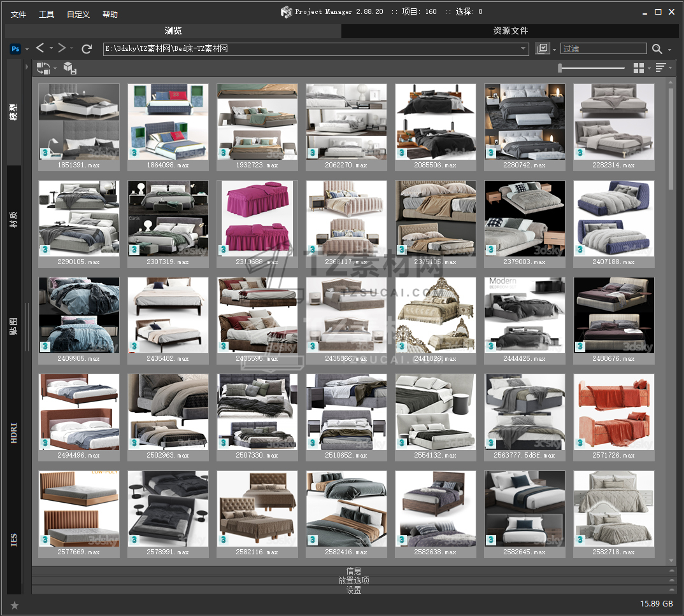Viewport: 684px width, 616px height.
Task: Expand the 放置选项 panel
Action: point(353,580)
